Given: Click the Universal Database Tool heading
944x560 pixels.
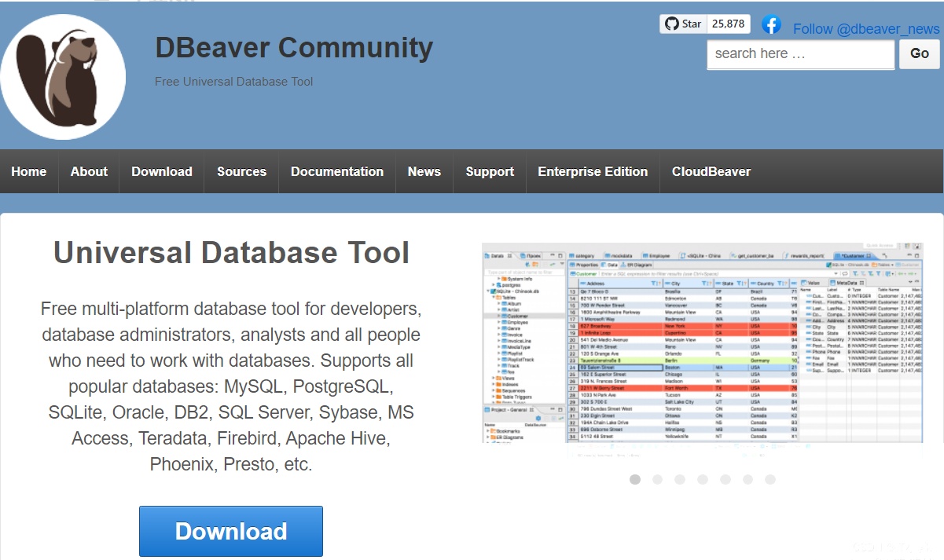Looking at the screenshot, I should (x=231, y=253).
